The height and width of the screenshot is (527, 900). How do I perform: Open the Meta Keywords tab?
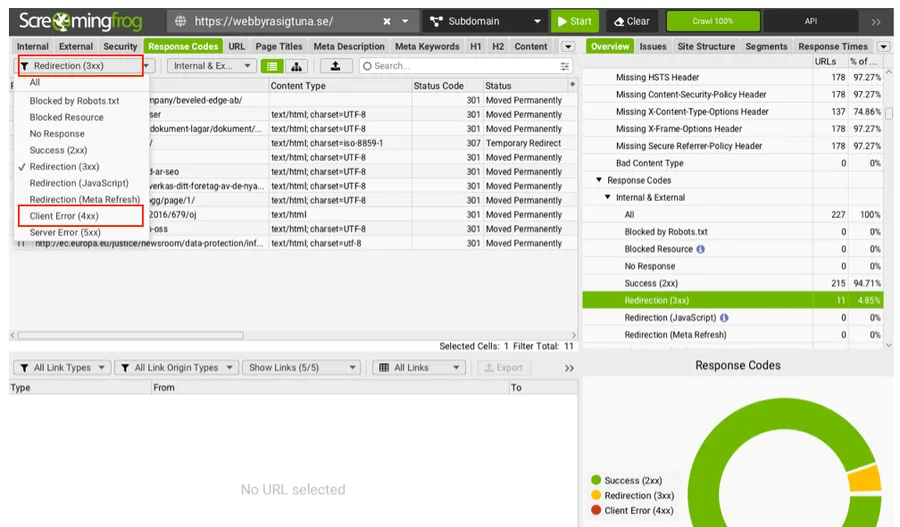click(x=427, y=46)
